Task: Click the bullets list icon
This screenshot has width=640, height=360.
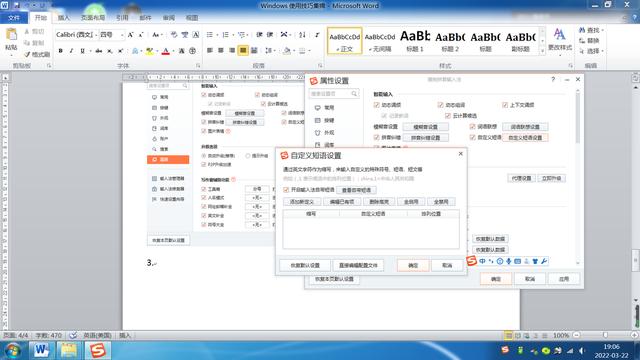Action: [209, 35]
